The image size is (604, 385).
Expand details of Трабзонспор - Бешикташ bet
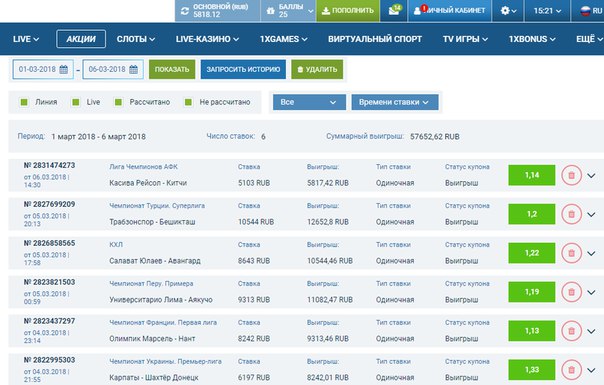click(591, 215)
